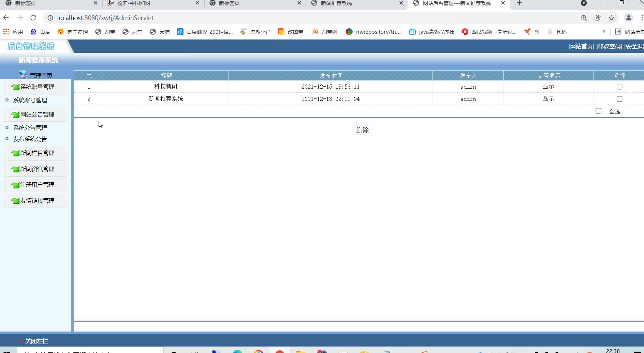Open the 改图宝 bookmark
This screenshot has height=353, width=644.
pos(290,32)
